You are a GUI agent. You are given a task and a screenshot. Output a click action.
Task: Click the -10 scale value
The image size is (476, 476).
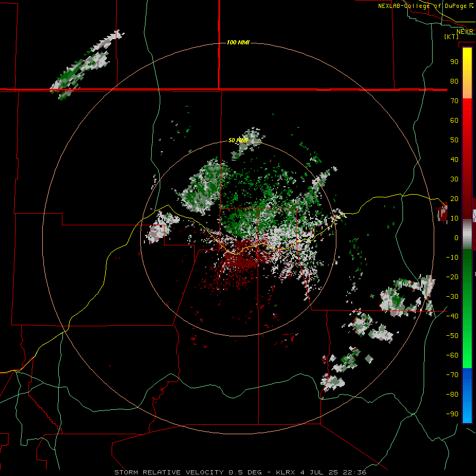452,258
